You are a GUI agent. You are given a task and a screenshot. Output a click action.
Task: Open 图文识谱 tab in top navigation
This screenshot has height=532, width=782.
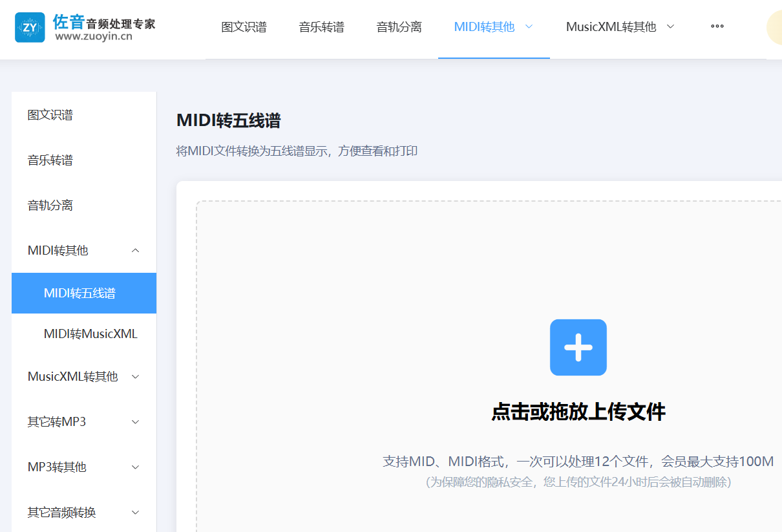point(244,27)
